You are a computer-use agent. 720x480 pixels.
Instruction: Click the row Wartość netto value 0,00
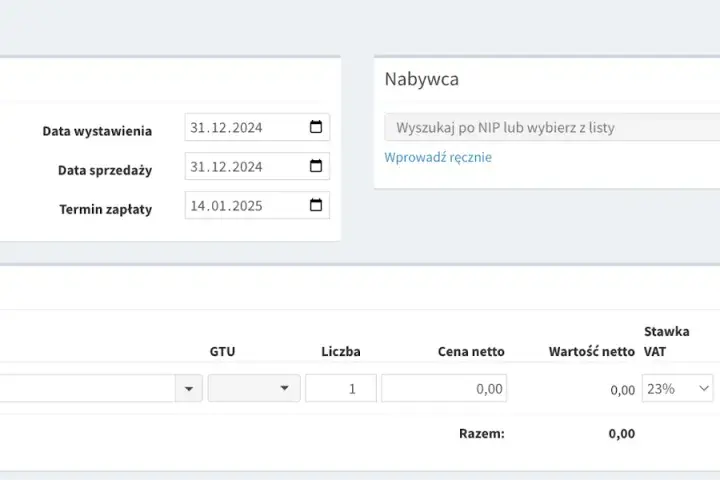(x=623, y=390)
